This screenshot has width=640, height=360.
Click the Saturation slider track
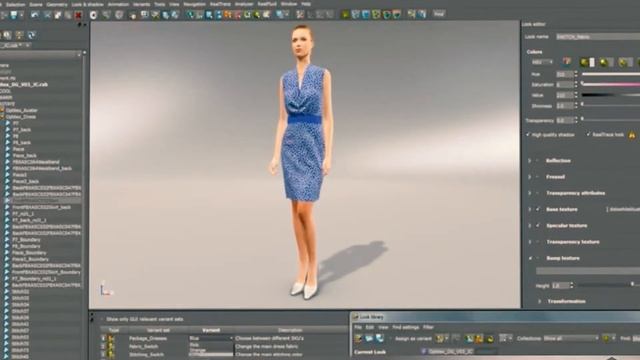click(x=611, y=84)
